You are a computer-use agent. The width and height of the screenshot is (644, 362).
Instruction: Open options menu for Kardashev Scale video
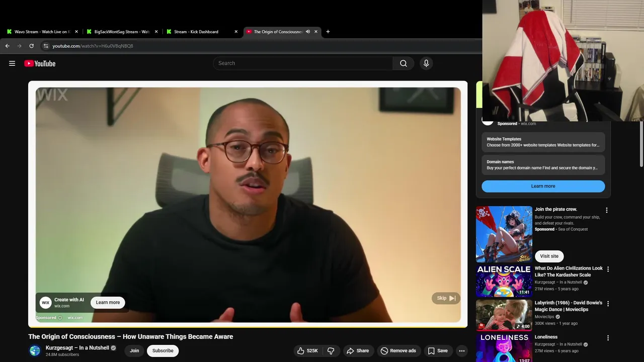coord(608,269)
